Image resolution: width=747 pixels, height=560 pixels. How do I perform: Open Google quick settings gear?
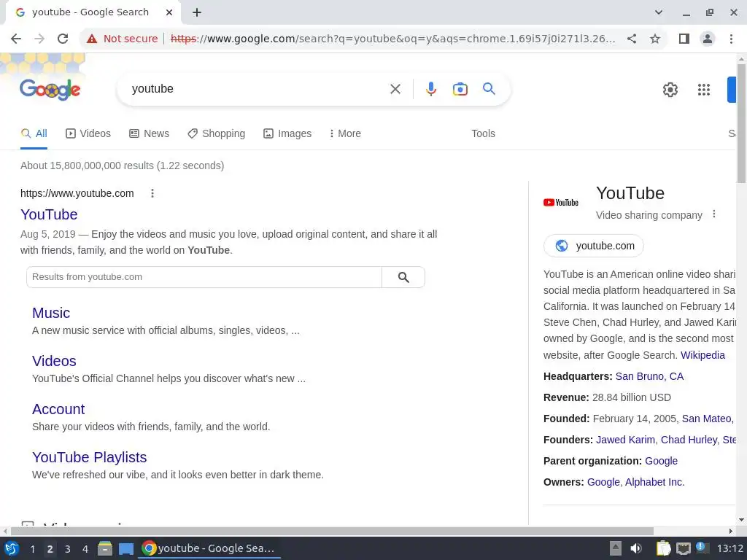(670, 90)
